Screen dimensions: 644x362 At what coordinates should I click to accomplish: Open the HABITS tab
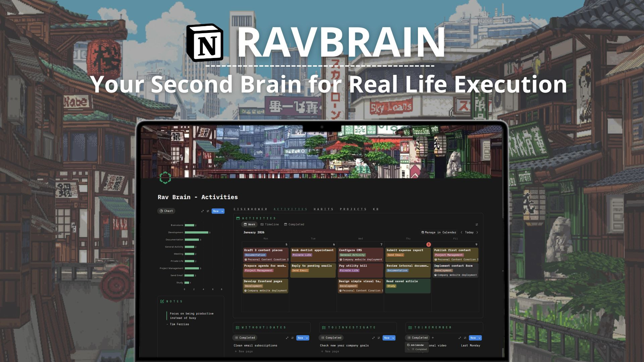pos(323,209)
